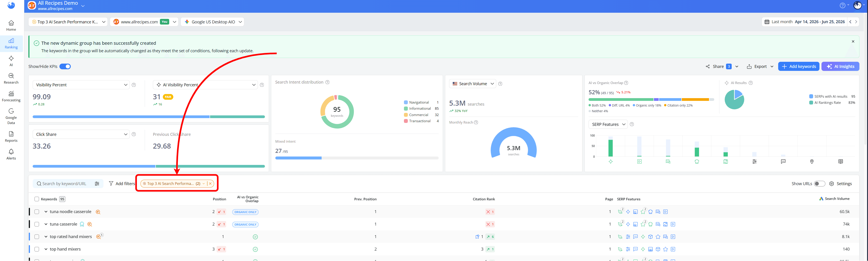The image size is (868, 261).
Task: Select all keywords checkbox in header
Action: (37, 199)
